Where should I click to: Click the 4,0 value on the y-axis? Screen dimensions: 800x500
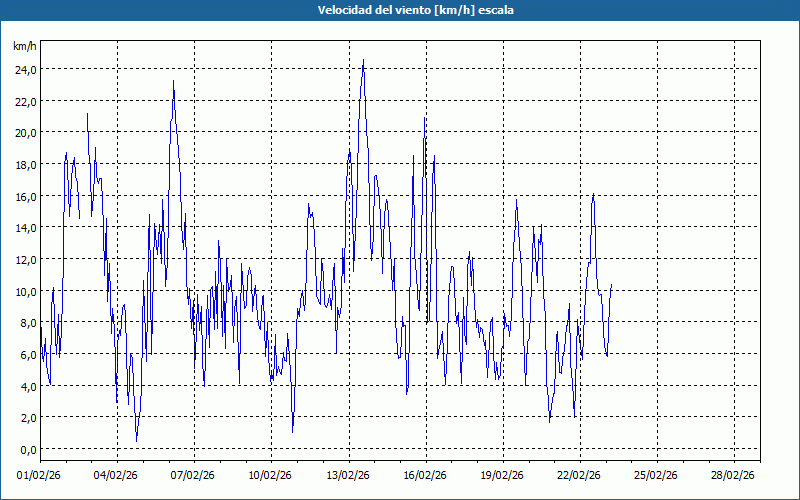24,386
